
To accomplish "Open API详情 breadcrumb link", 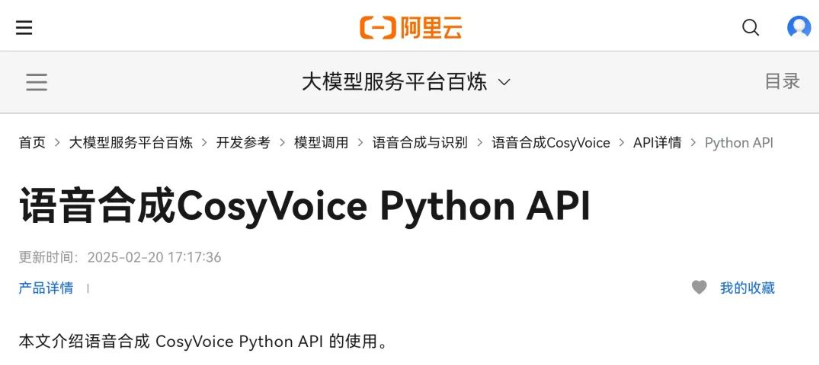I will point(657,143).
